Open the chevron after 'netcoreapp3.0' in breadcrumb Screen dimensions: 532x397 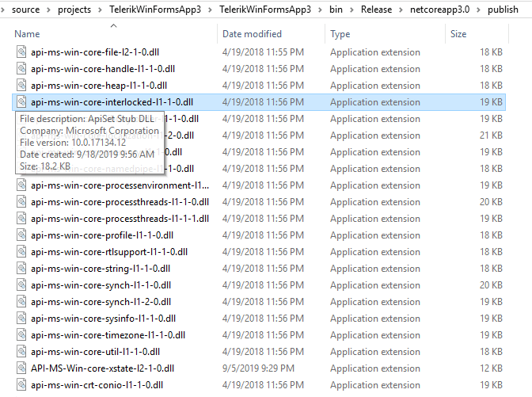point(478,10)
